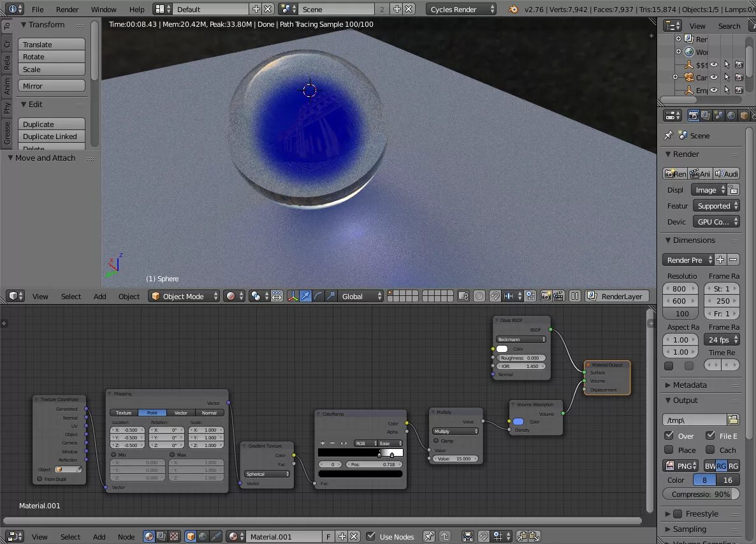
Task: Copy the selected nodes to clipboard icon
Action: click(521, 536)
